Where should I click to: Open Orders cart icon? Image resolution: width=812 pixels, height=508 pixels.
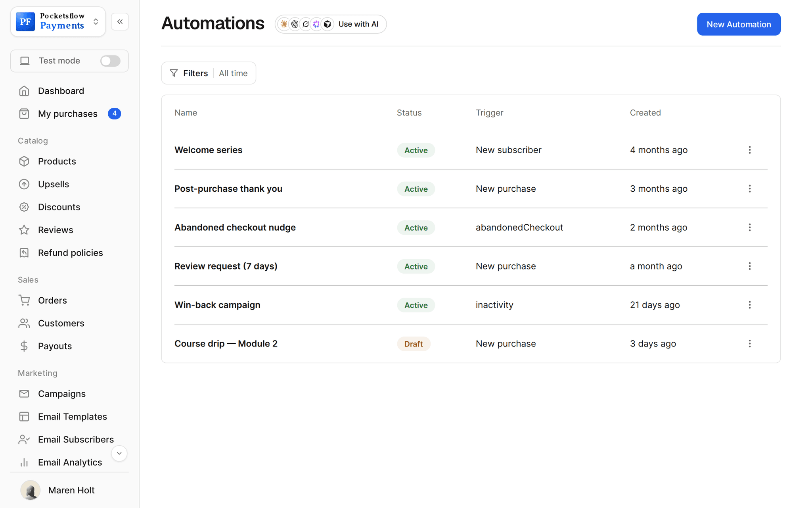(24, 300)
